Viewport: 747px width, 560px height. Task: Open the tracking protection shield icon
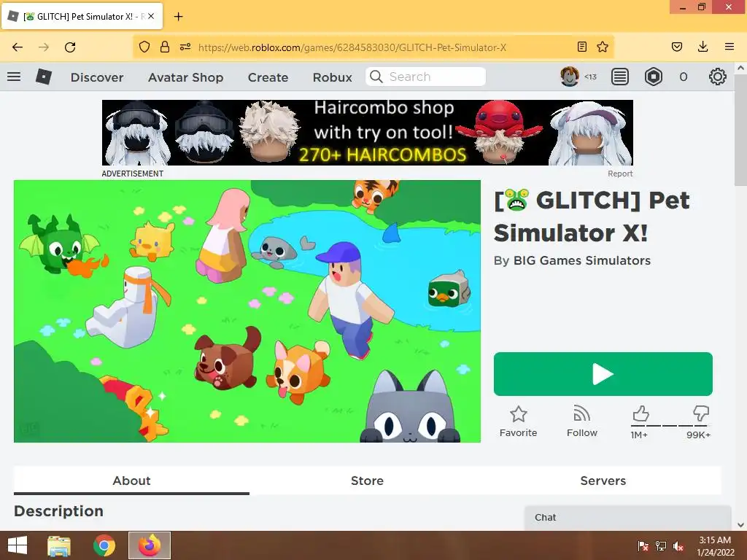click(144, 47)
